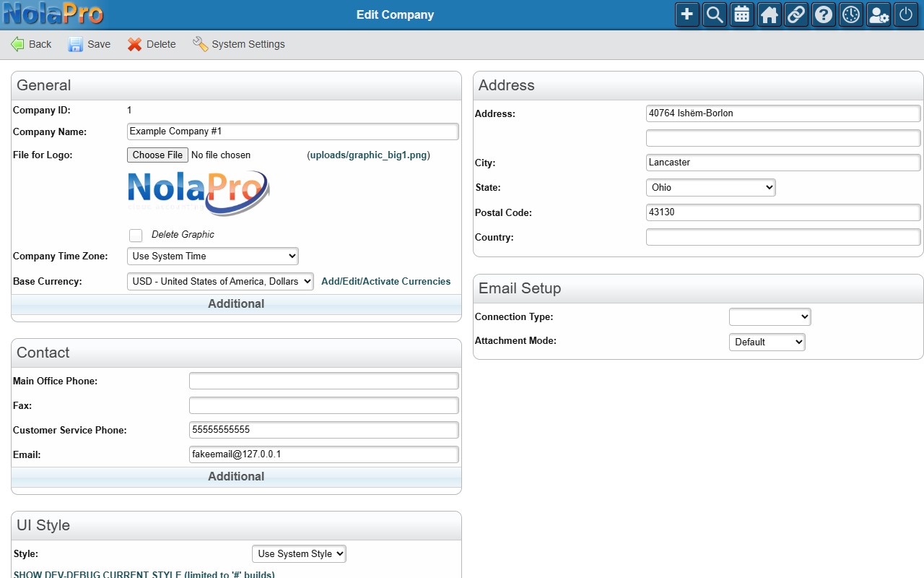Expand Additional section under General
The image size is (924, 578).
coord(236,303)
